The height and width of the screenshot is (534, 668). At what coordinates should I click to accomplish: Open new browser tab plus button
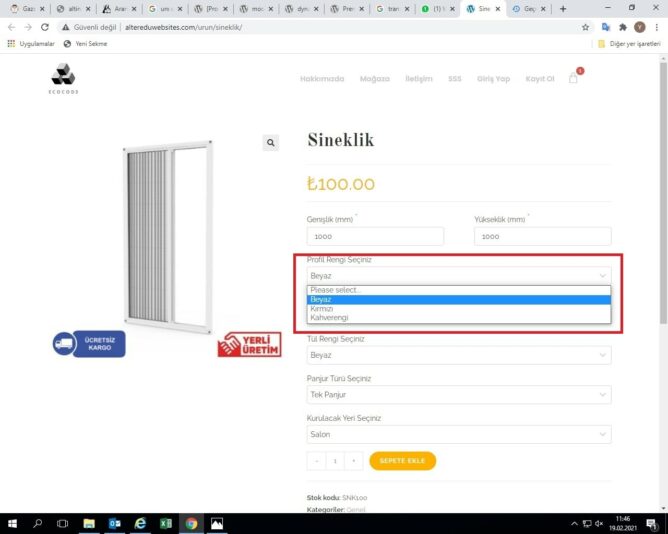(x=563, y=9)
